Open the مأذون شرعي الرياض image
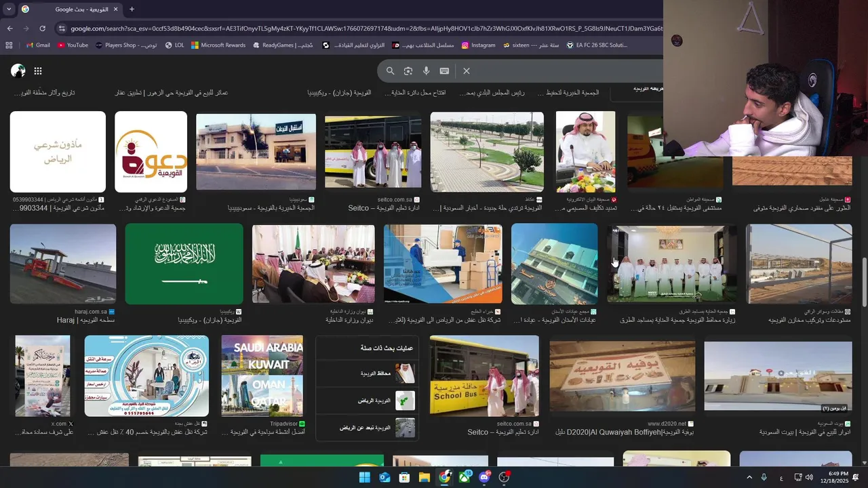Viewport: 868px width, 488px height. click(x=58, y=152)
